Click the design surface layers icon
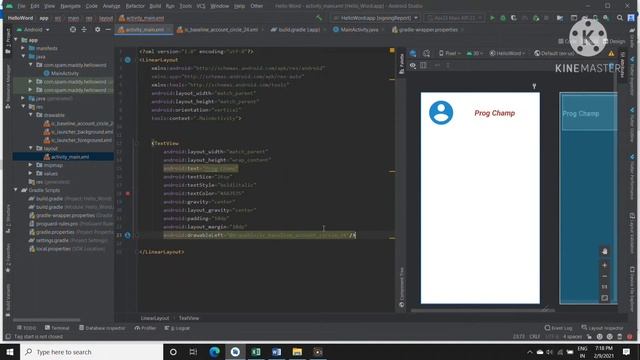Viewport: 640px width, 360px height. coord(413,53)
